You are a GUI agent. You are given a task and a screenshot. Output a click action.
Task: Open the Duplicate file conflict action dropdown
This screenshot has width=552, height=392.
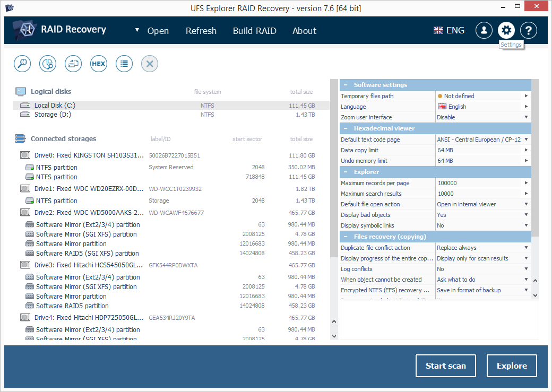[x=527, y=248]
